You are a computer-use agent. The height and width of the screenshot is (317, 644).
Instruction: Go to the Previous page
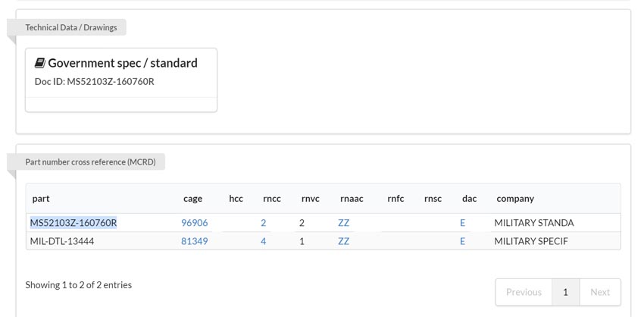click(x=524, y=292)
